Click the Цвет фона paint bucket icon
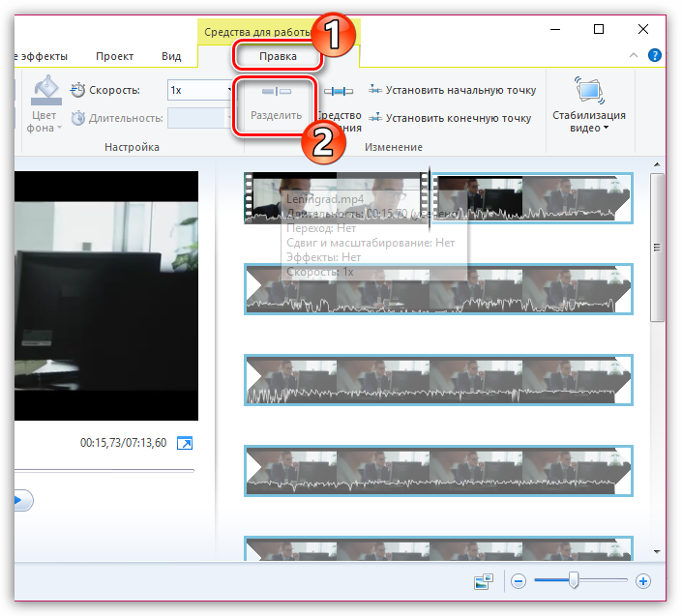The height and width of the screenshot is (616, 682). (x=46, y=91)
